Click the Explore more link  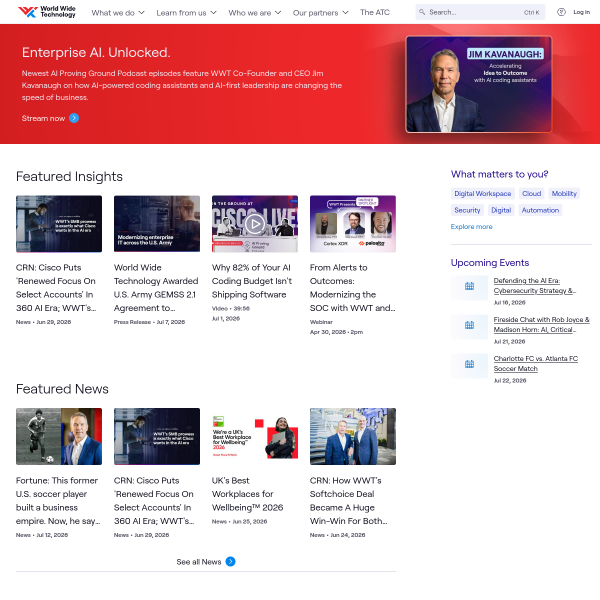471,227
